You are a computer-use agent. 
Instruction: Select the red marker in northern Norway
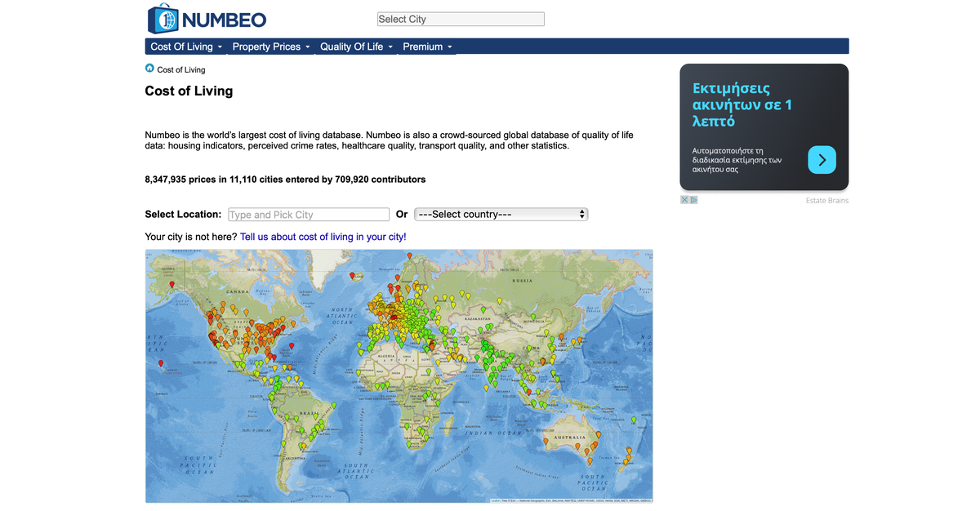tap(409, 257)
